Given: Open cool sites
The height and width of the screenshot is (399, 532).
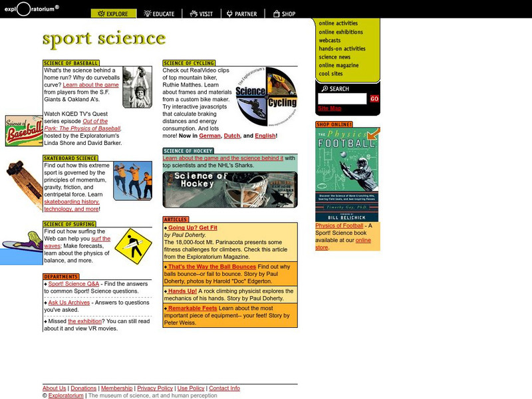Looking at the screenshot, I should pyautogui.click(x=331, y=73).
